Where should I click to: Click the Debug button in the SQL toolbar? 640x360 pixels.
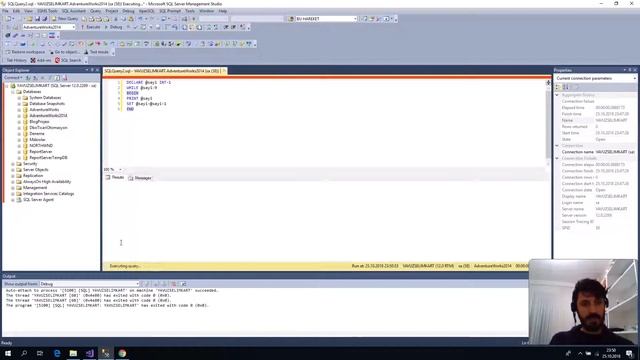tap(113, 27)
